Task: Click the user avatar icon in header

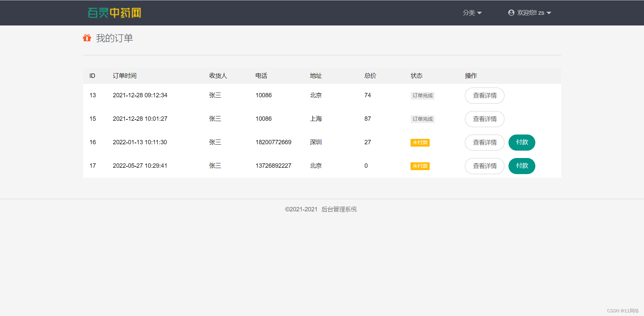Action: (x=511, y=13)
